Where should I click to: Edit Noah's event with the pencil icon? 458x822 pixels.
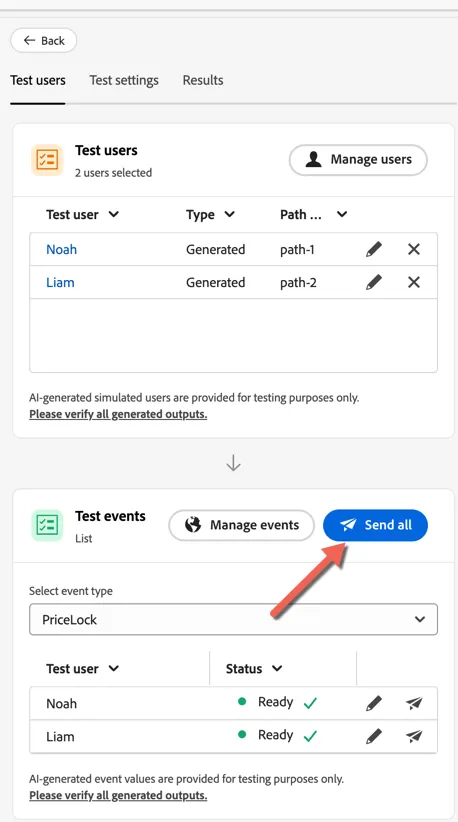374,703
